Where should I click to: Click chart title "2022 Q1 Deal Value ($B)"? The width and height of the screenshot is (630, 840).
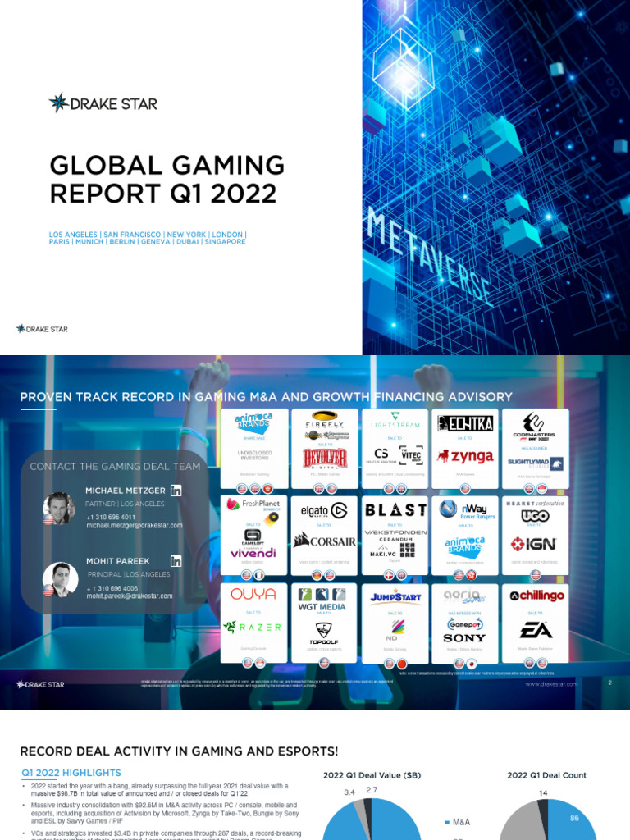click(372, 775)
